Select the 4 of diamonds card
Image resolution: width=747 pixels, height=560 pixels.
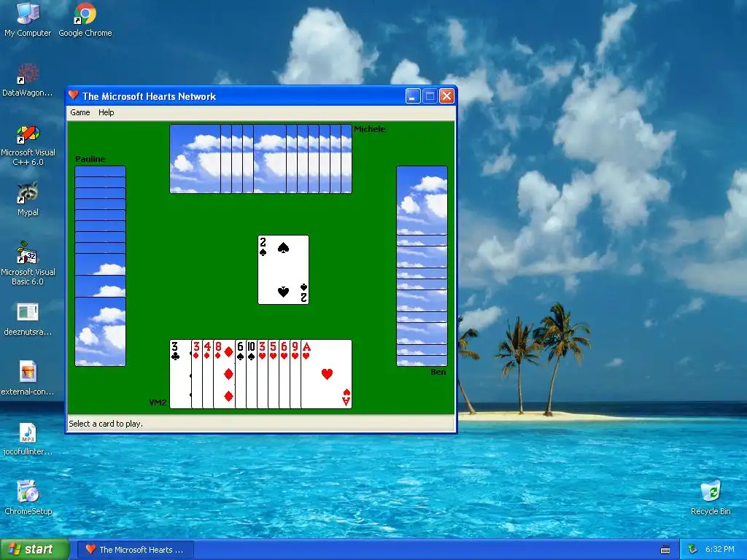208,374
